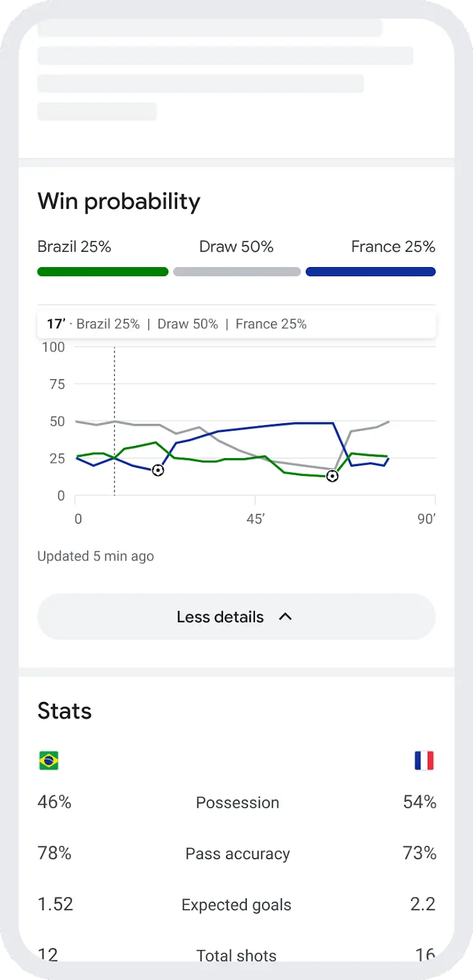
Task: Click the gray Draw probability bar
Action: click(x=237, y=272)
